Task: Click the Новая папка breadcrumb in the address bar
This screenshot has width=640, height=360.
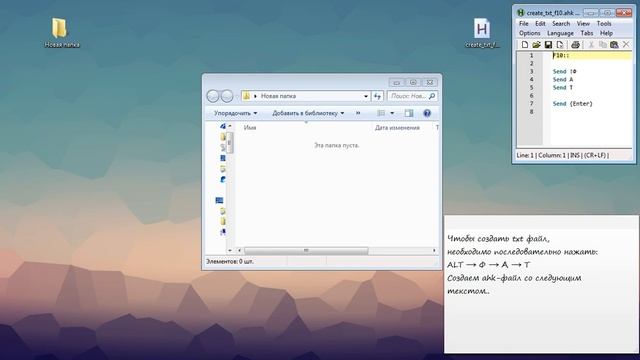Action: pyautogui.click(x=278, y=96)
